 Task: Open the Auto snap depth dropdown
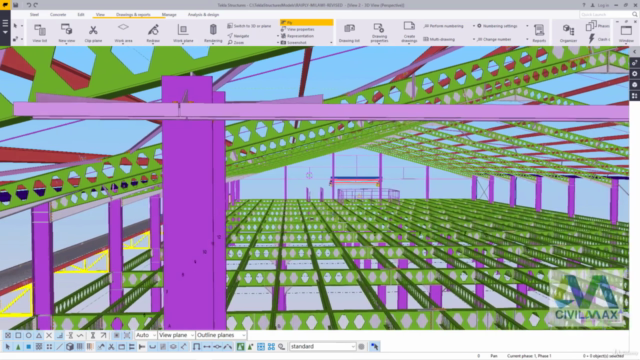click(x=145, y=335)
